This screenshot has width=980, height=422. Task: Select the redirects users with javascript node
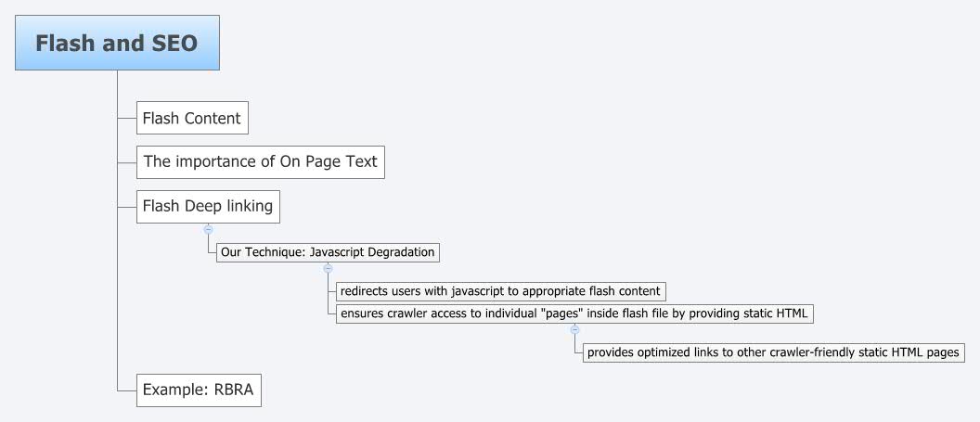(500, 291)
